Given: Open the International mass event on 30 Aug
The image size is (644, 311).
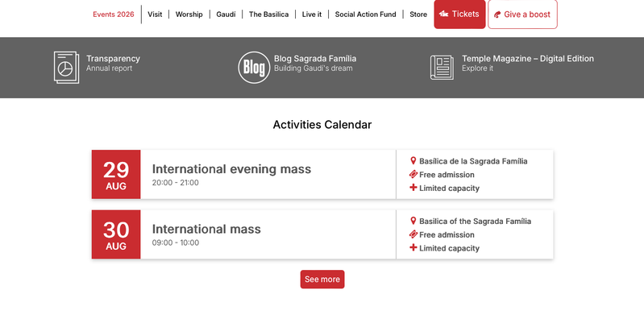Looking at the screenshot, I should pos(206,229).
